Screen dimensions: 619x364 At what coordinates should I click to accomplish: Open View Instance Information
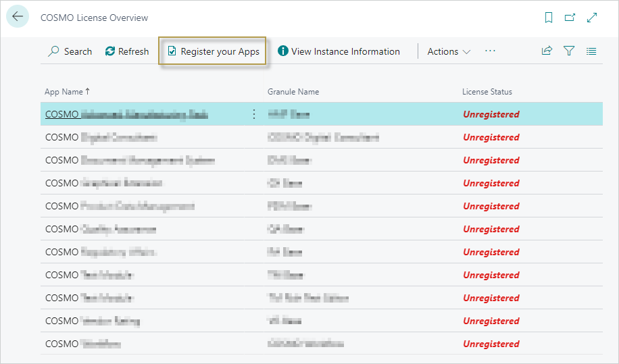click(339, 51)
